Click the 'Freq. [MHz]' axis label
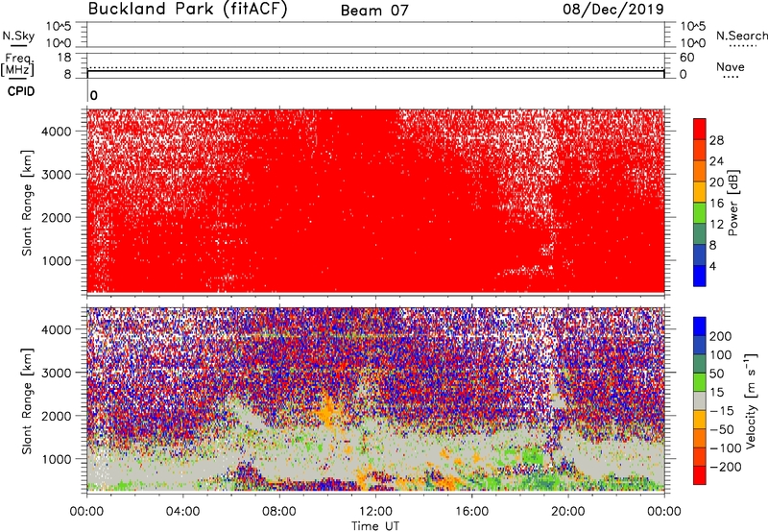 pos(17,64)
